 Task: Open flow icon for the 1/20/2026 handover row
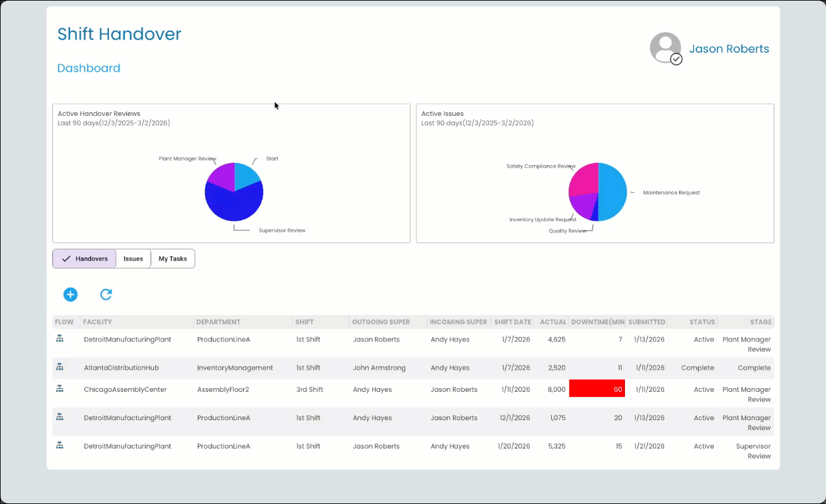click(x=60, y=445)
